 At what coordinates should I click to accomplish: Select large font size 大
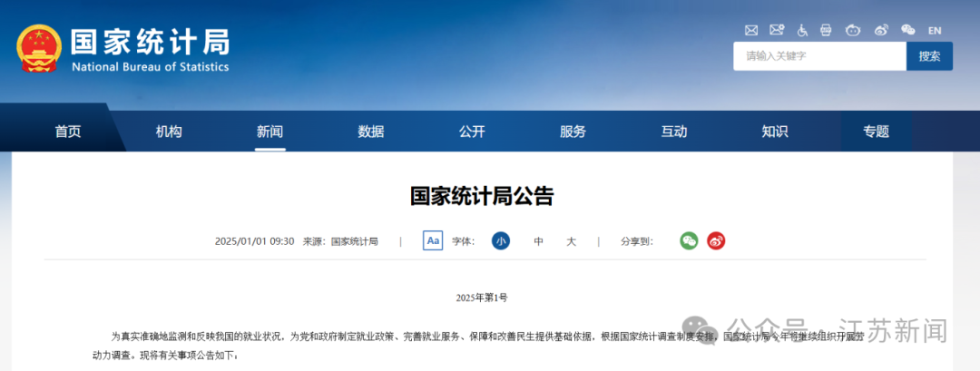tap(571, 241)
